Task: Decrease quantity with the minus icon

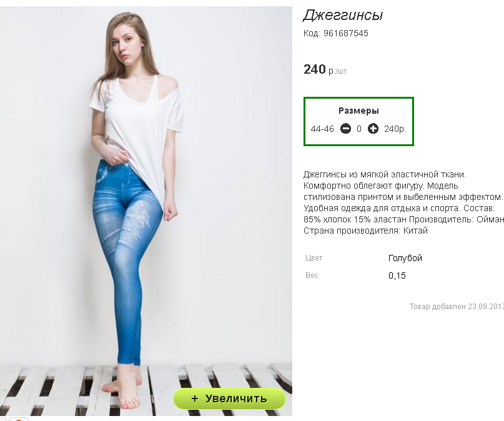Action: point(345,129)
